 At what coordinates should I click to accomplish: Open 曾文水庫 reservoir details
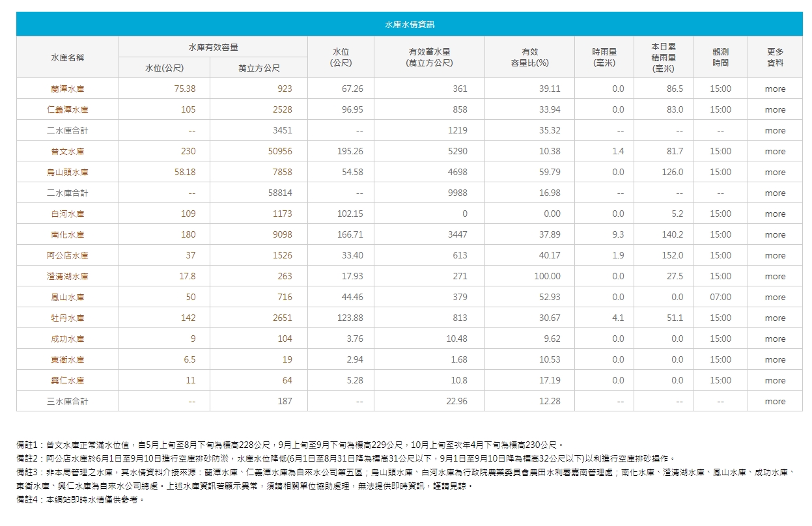[x=68, y=152]
